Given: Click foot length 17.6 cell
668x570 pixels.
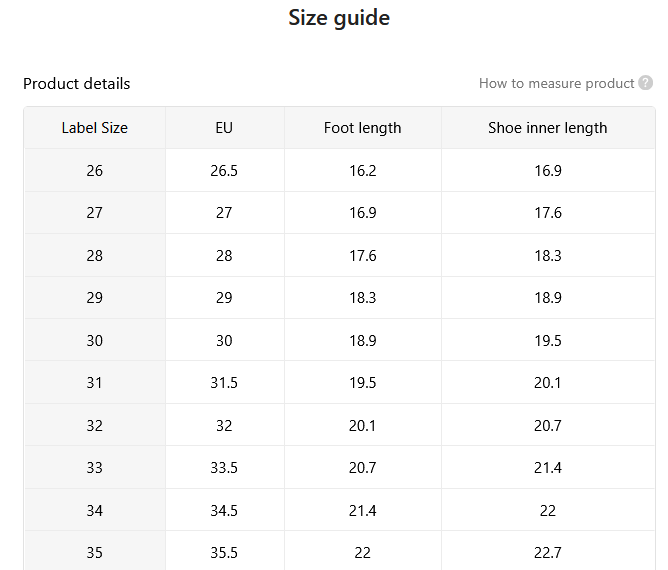Looking at the screenshot, I should click(x=363, y=256).
